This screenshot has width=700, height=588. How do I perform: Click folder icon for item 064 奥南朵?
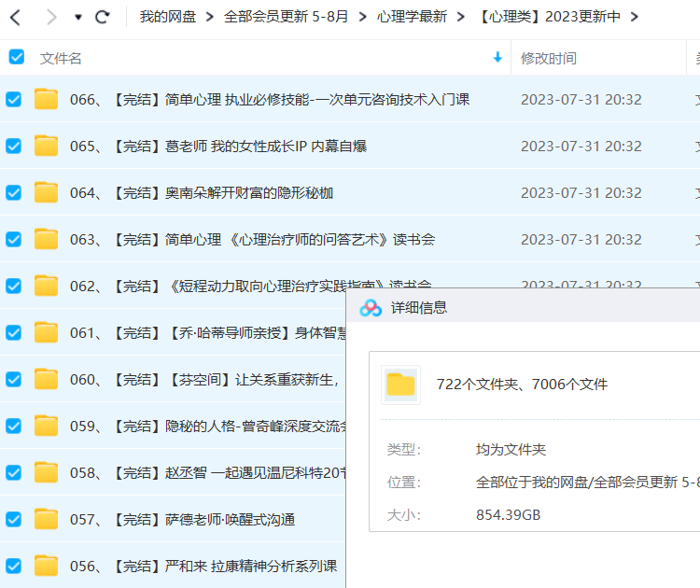click(46, 192)
